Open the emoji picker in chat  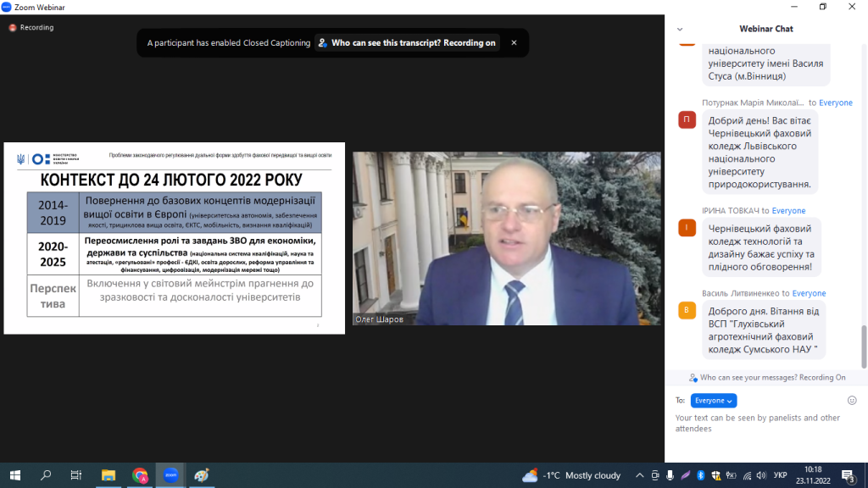852,400
